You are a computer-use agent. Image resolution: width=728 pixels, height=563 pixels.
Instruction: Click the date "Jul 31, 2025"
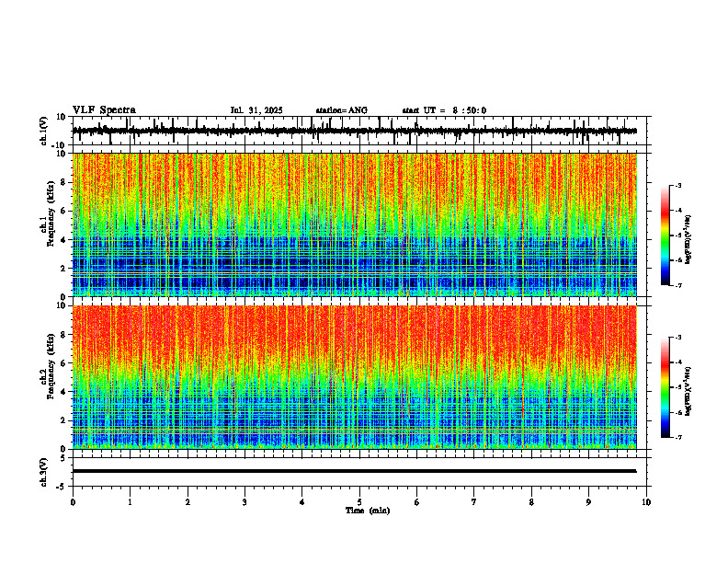[x=256, y=110]
